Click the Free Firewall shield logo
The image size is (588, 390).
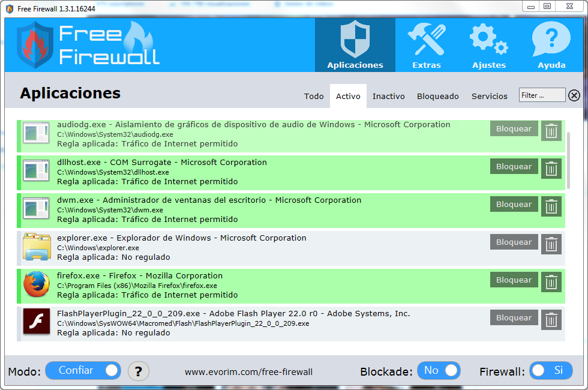click(x=35, y=44)
